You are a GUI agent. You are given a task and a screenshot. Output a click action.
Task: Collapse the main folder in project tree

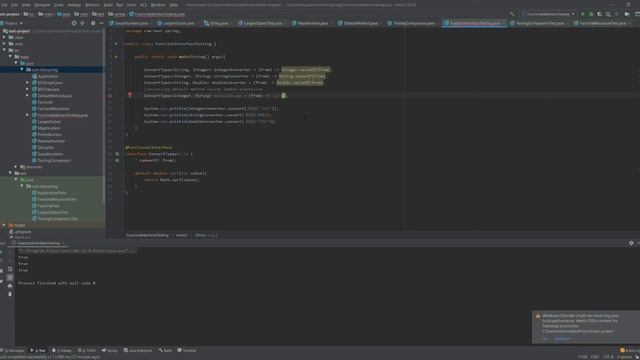pos(10,56)
